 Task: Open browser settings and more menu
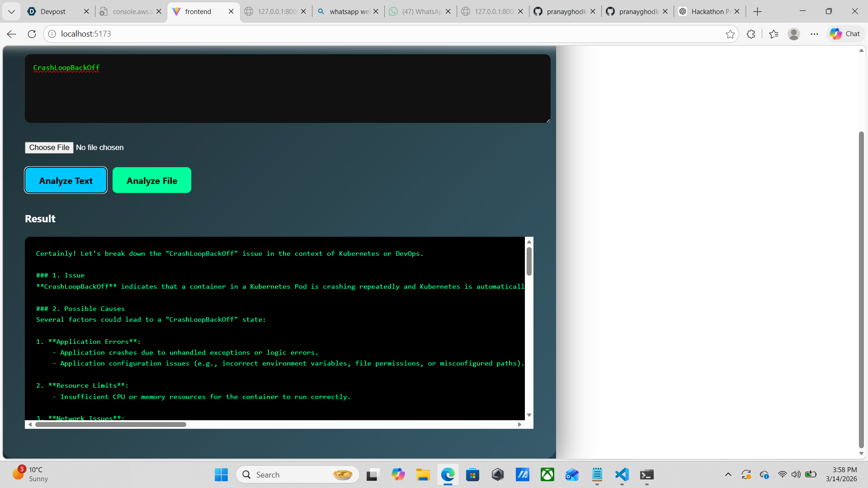pos(814,34)
